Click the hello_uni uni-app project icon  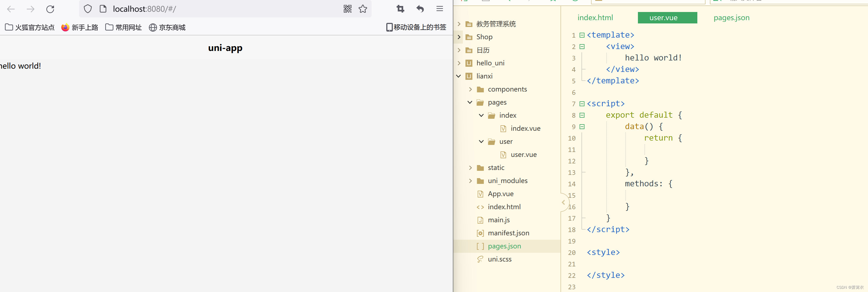pos(469,63)
